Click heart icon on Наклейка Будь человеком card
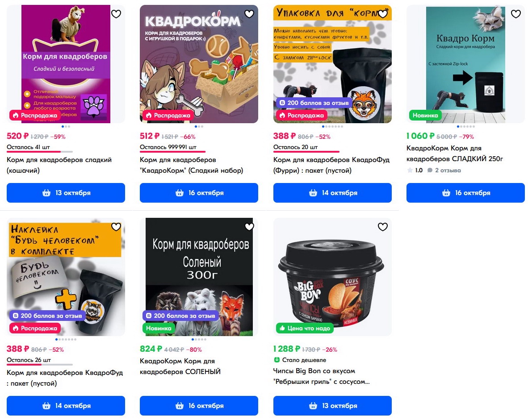Viewport: 528px width, 420px height. [116, 227]
